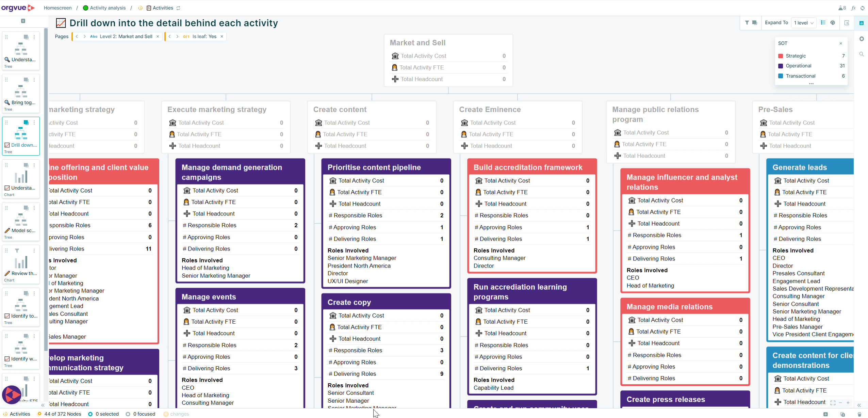Close the SOT legend panel

tap(841, 43)
